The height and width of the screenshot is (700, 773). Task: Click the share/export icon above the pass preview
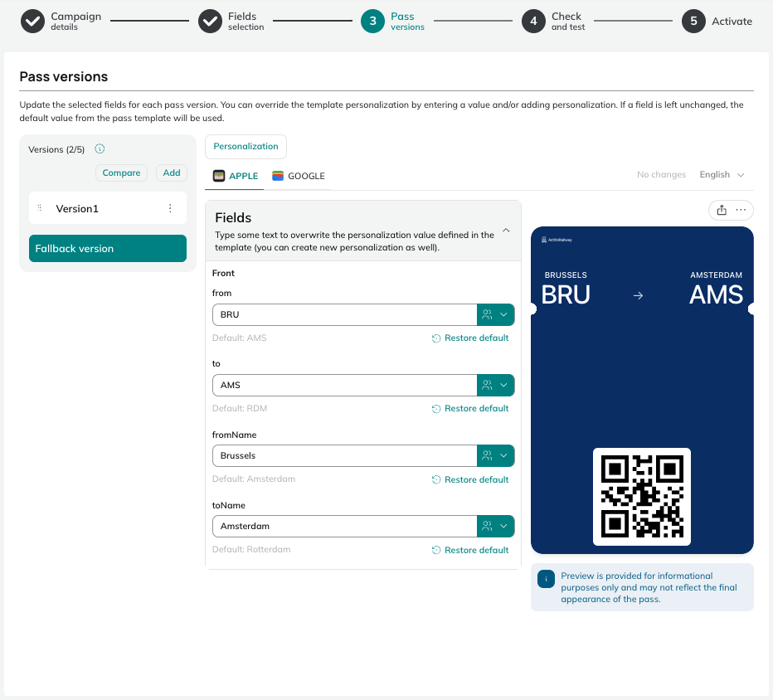tap(722, 210)
